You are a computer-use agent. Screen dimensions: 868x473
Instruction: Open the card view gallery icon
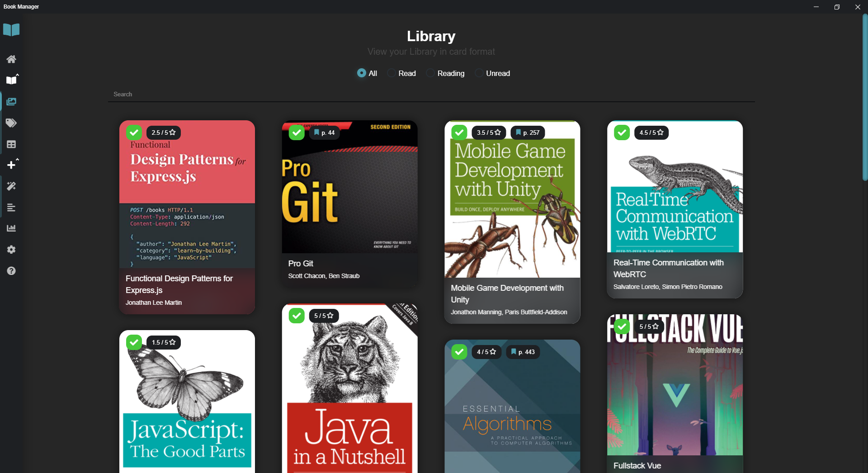point(11,101)
